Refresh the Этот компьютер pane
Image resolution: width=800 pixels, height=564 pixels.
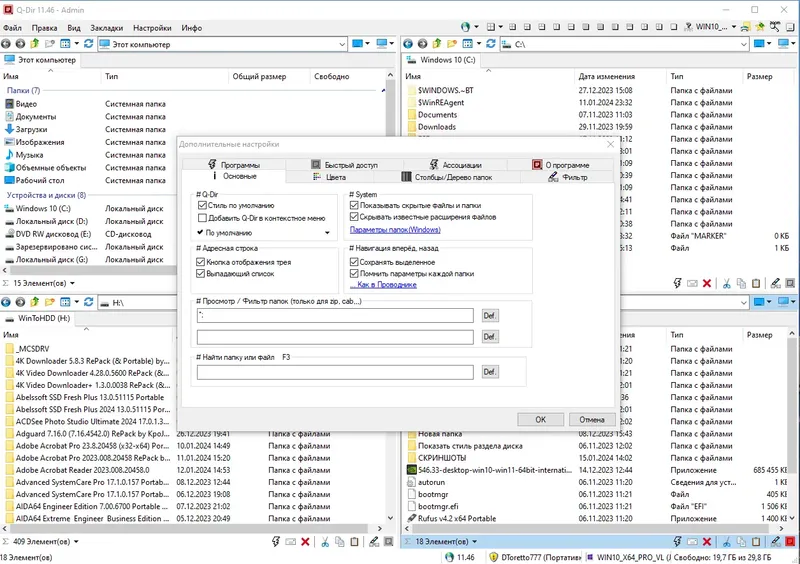click(x=89, y=44)
